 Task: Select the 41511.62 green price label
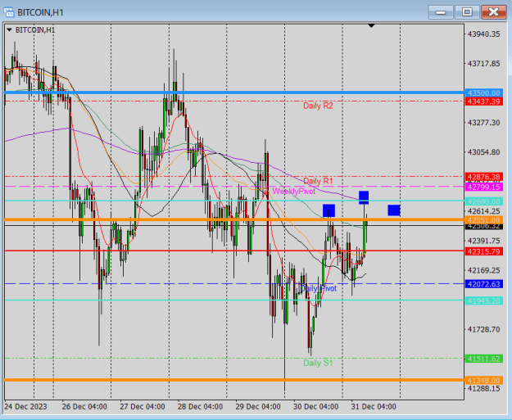tap(483, 359)
